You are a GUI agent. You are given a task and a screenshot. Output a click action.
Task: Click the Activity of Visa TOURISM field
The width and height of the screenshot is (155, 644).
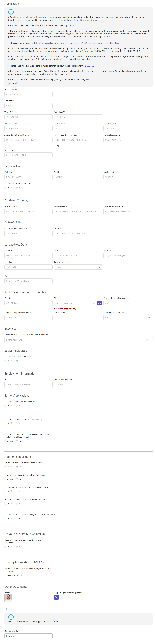(x=78, y=117)
